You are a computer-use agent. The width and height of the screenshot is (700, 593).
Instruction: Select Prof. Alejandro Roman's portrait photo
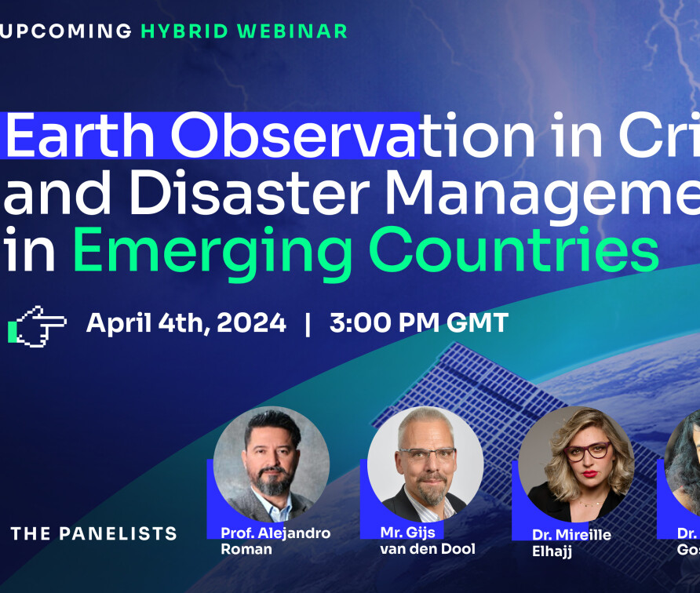point(271,464)
